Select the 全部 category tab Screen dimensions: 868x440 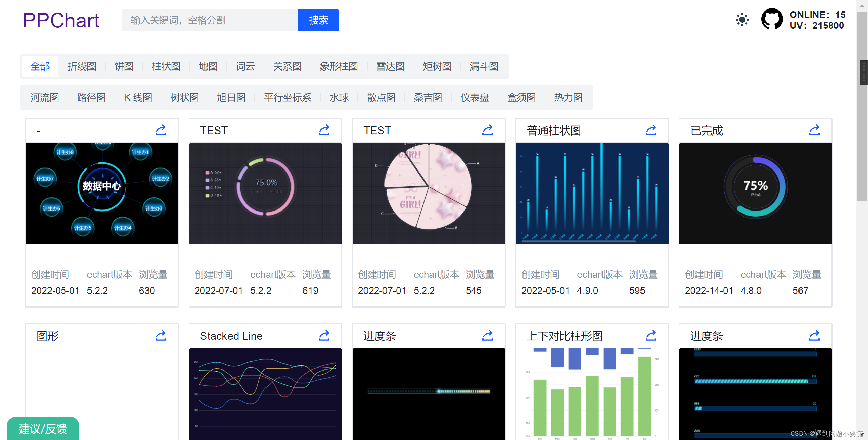point(40,66)
